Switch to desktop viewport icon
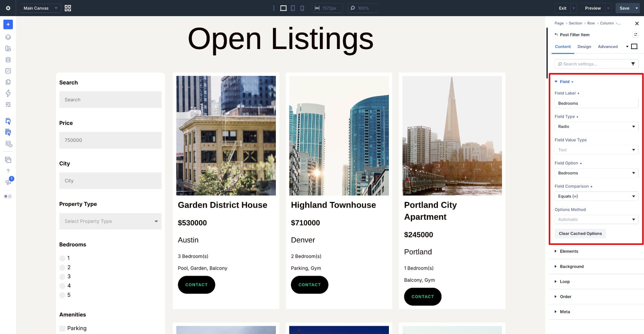644x334 pixels. (283, 8)
